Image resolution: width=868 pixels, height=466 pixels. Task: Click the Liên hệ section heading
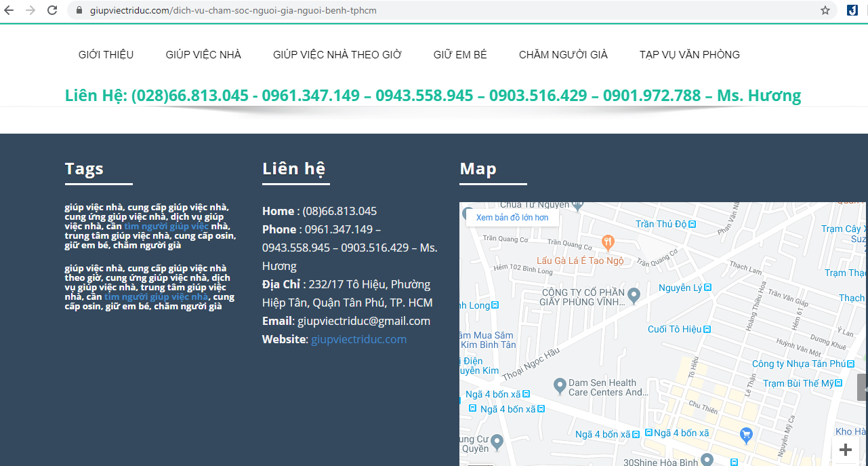click(x=293, y=169)
